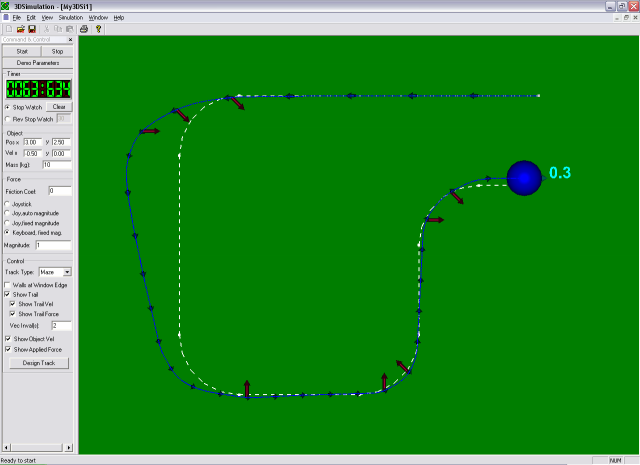
Task: Select the Stop Watch radio option
Action: pos(7,107)
